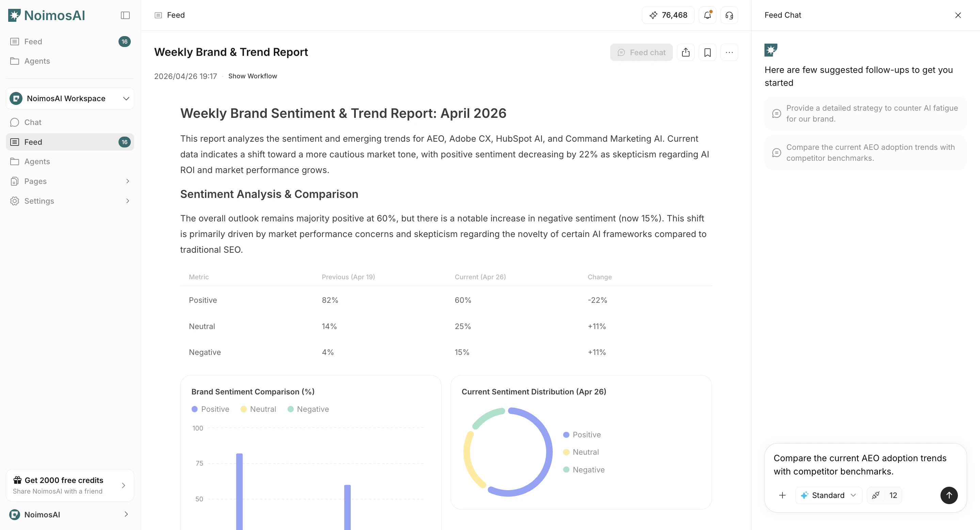980x530 pixels.
Task: Select the Positive row 82% value
Action: point(330,300)
